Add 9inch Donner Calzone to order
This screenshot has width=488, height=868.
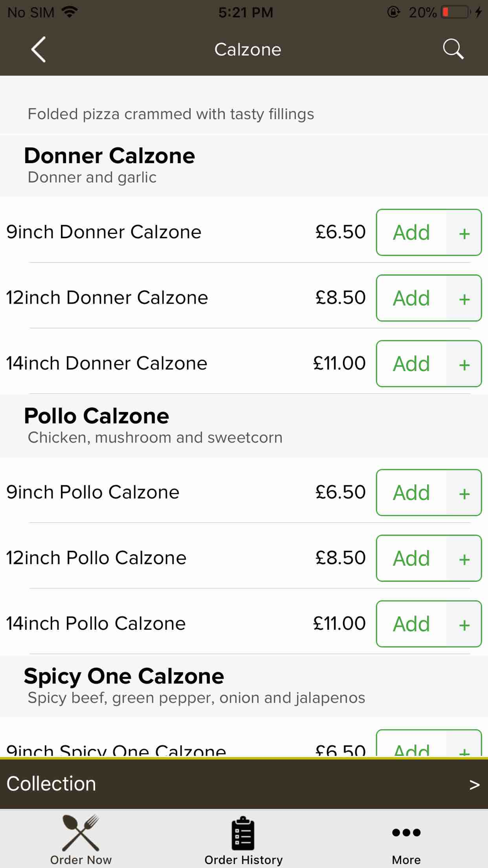(411, 233)
